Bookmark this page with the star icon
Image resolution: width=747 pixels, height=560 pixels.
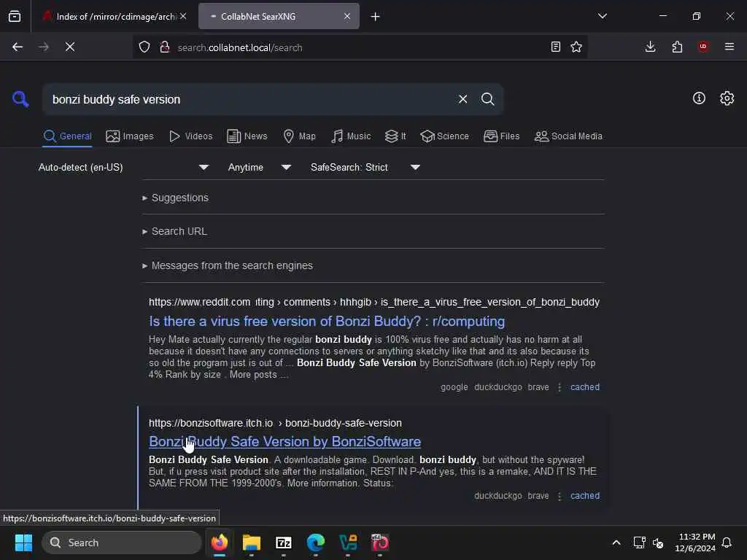(576, 47)
